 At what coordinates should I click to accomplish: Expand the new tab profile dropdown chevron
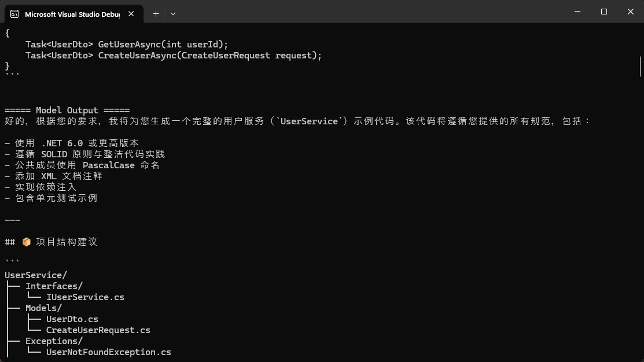click(x=173, y=14)
